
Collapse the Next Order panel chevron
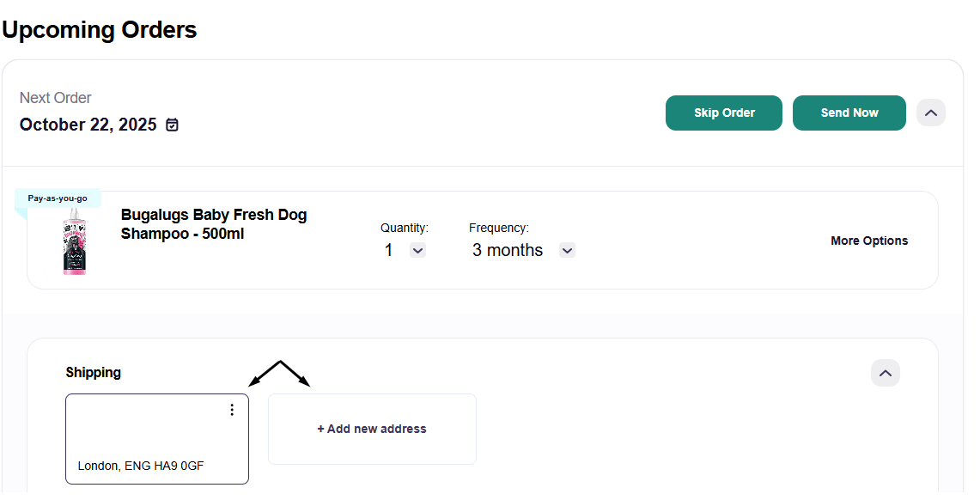[x=931, y=113]
